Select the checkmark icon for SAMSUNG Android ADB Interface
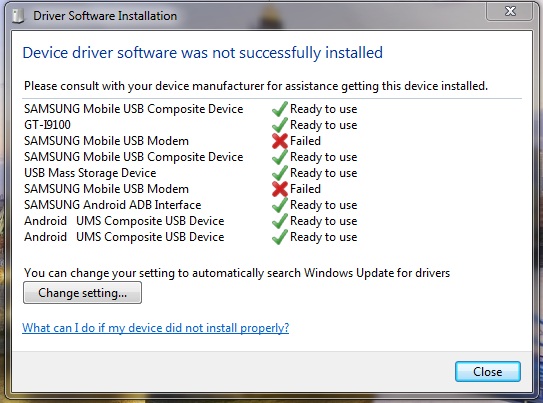This screenshot has height=403, width=543. (x=280, y=205)
